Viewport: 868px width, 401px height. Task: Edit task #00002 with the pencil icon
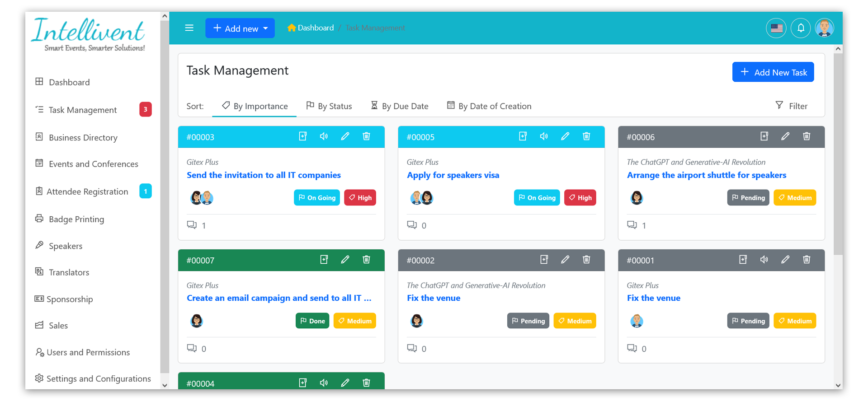point(566,260)
